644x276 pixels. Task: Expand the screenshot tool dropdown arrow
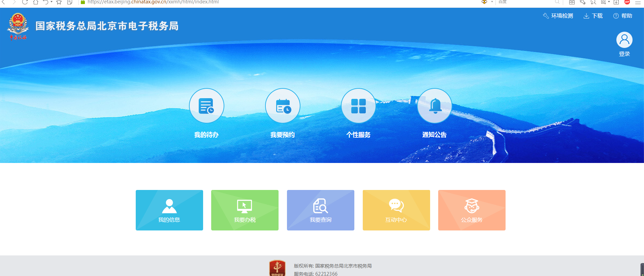[609, 2]
